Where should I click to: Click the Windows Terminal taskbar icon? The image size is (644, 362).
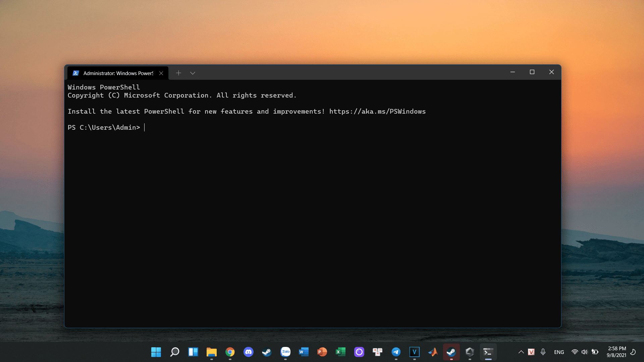pyautogui.click(x=488, y=352)
